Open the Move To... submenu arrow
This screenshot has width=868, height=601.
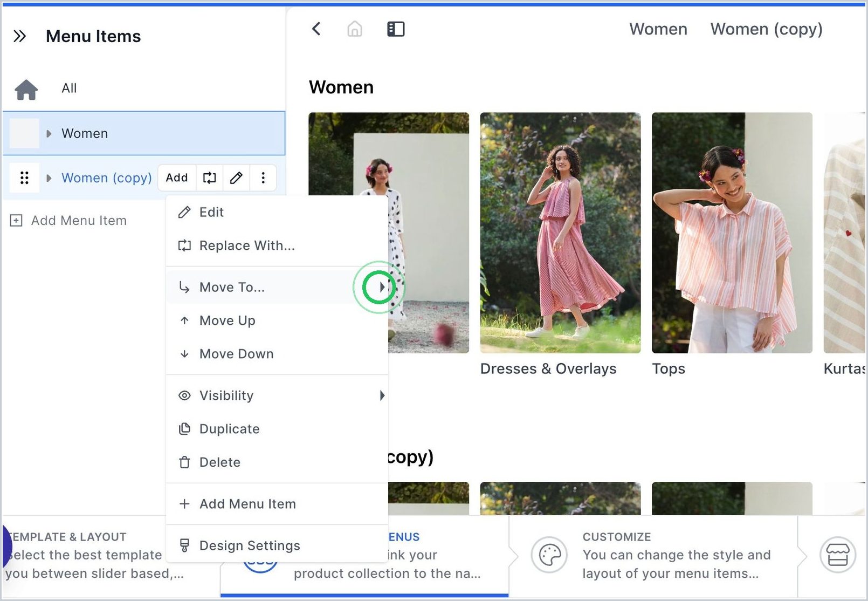(382, 287)
